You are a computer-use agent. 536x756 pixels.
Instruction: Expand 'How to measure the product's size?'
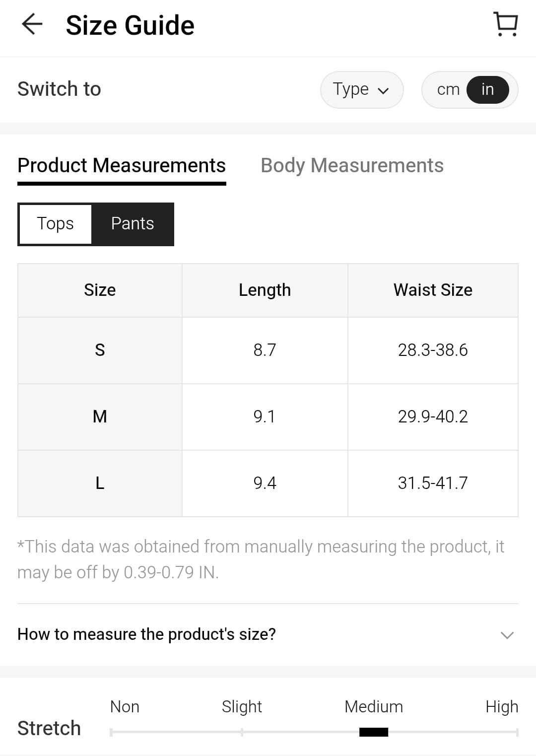click(147, 634)
